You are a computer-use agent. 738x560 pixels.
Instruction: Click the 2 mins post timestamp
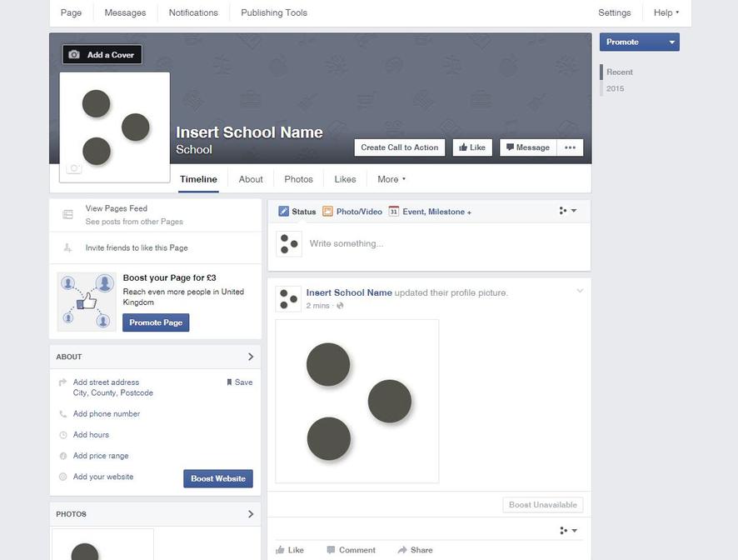point(317,306)
